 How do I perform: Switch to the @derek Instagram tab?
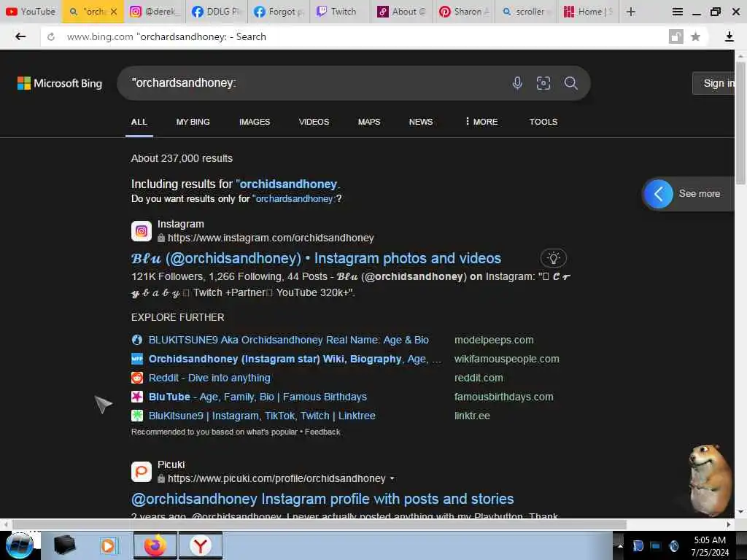coord(155,12)
